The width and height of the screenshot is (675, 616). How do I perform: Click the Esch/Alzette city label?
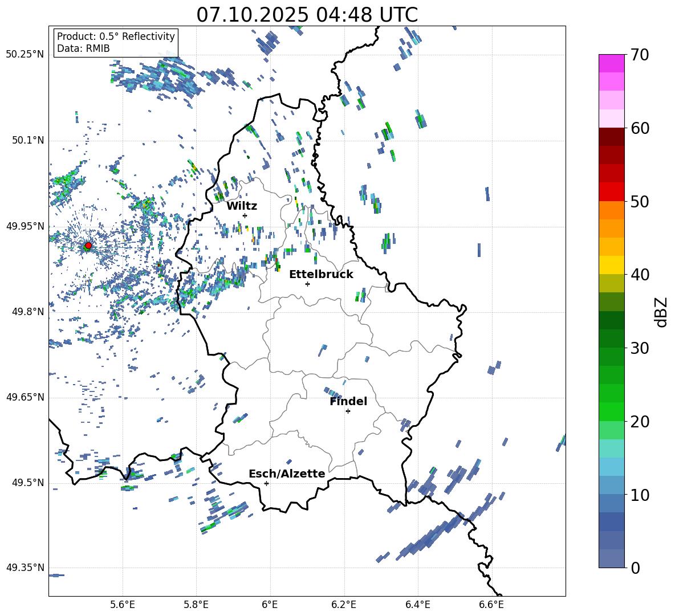(287, 474)
